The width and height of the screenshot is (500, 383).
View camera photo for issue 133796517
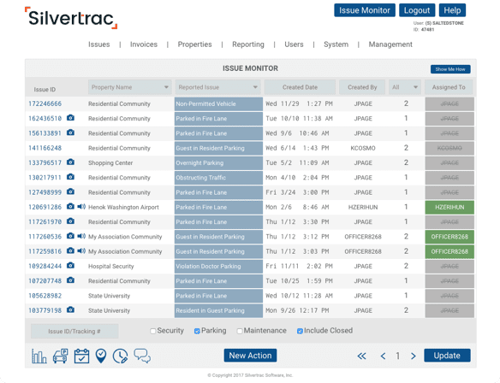(x=70, y=162)
